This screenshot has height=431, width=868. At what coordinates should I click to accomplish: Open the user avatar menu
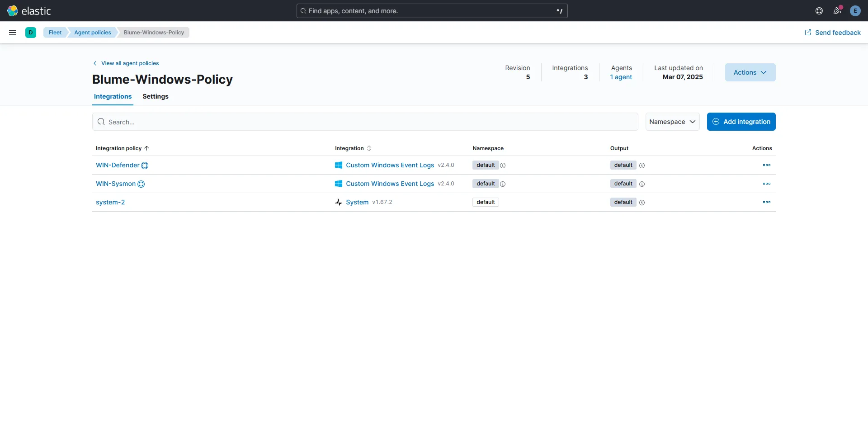(855, 11)
